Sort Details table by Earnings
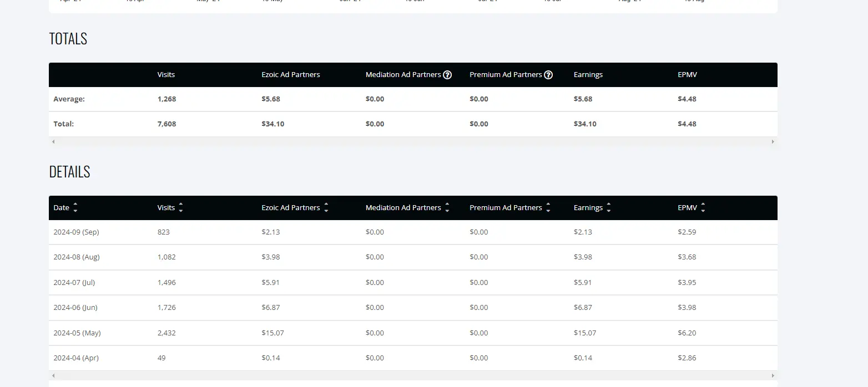 point(609,208)
